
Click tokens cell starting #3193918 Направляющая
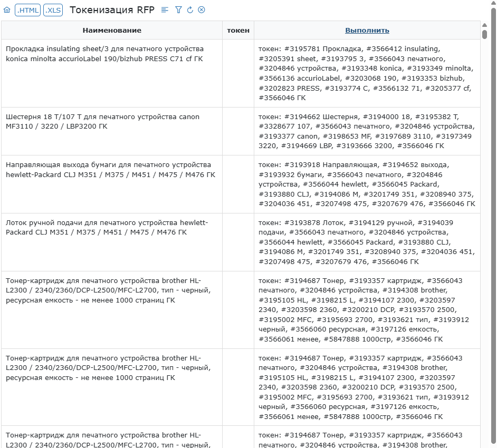(367, 184)
